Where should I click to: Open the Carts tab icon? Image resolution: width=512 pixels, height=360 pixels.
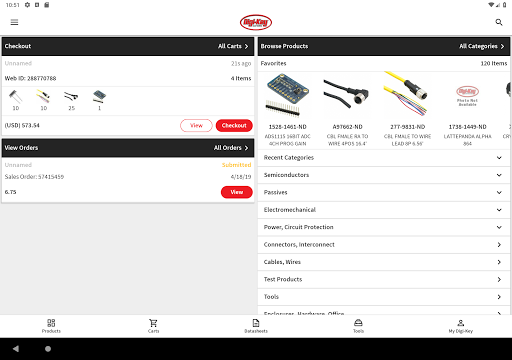(x=153, y=323)
